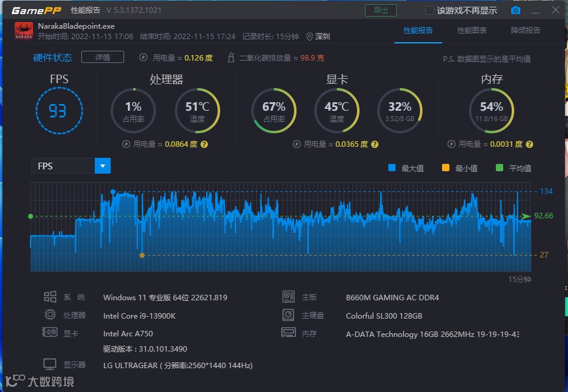Click the help icon next to 0.0031 度
568x392 pixels.
(x=529, y=144)
